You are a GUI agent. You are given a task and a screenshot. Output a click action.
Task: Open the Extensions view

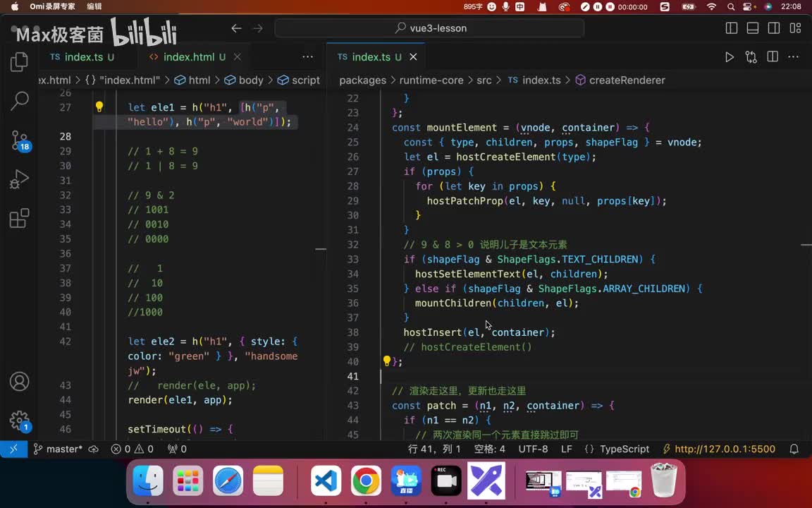click(19, 218)
